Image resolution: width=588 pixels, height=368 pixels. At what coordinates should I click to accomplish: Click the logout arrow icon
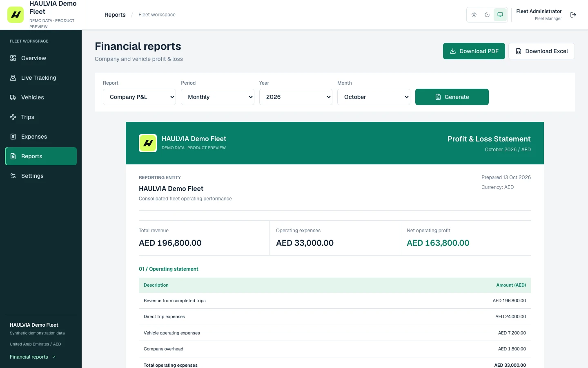click(x=573, y=15)
